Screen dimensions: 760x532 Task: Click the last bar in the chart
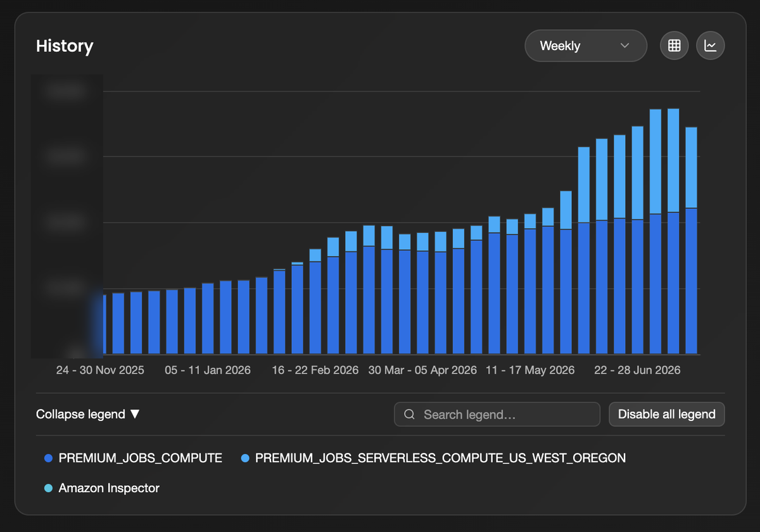(692, 241)
